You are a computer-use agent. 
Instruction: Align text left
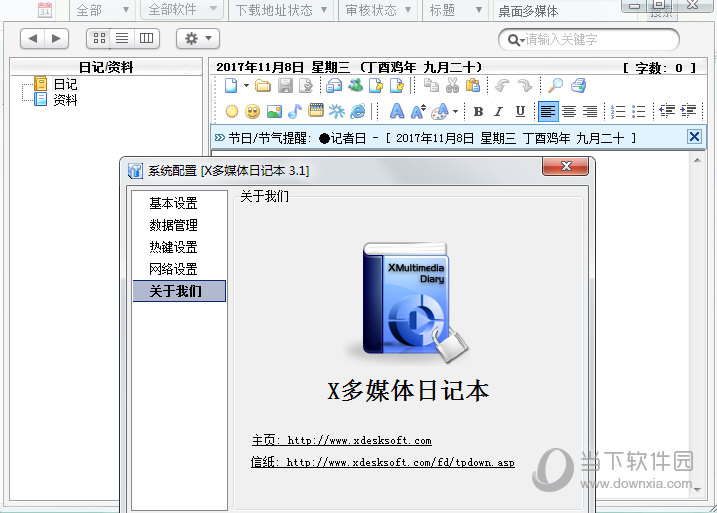pyautogui.click(x=548, y=111)
